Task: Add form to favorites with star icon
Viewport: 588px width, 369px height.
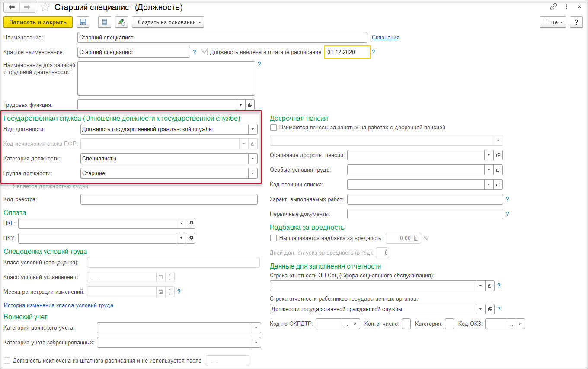Action: point(45,7)
